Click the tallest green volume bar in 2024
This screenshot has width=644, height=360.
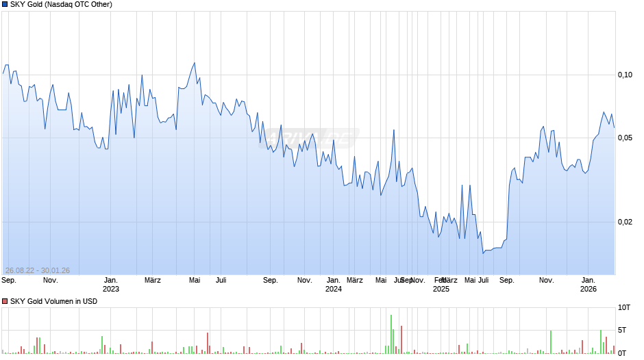[x=391, y=334]
